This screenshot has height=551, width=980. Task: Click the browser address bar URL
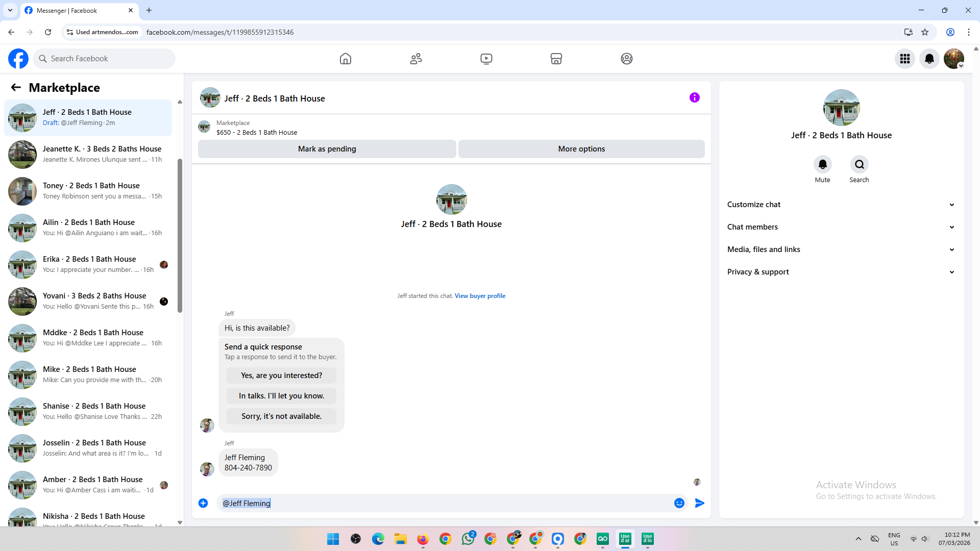(220, 32)
